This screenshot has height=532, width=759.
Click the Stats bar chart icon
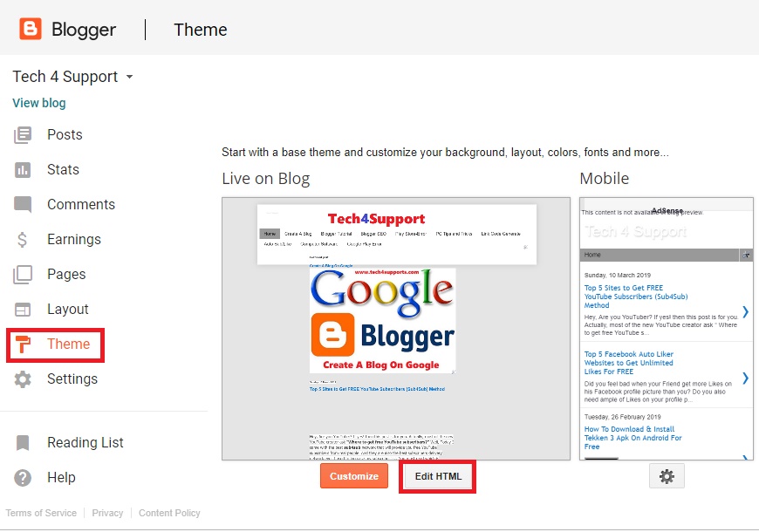tap(23, 169)
